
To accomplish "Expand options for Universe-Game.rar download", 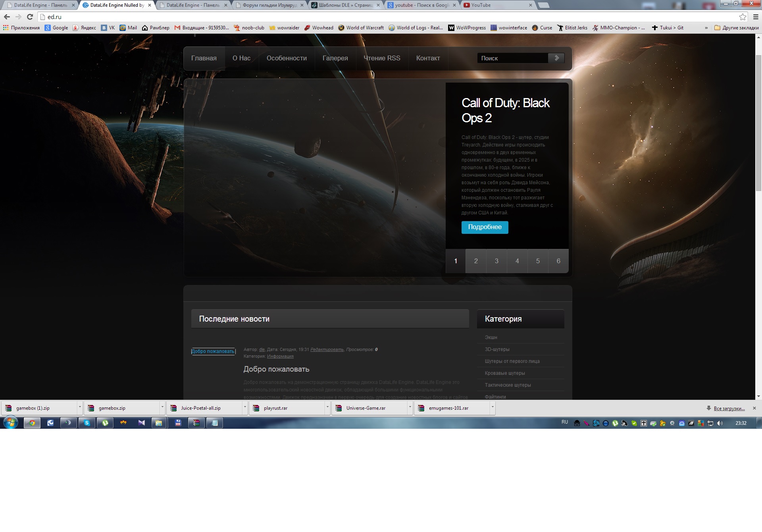I will (410, 408).
